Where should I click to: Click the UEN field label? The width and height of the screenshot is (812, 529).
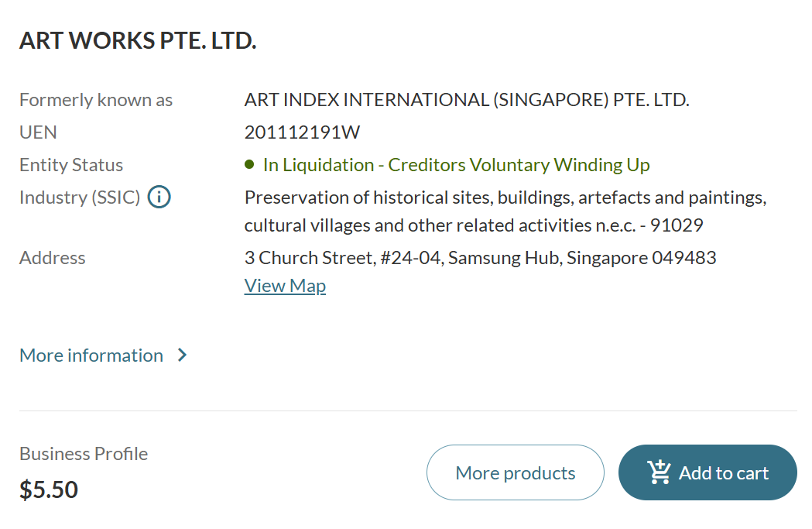[38, 132]
